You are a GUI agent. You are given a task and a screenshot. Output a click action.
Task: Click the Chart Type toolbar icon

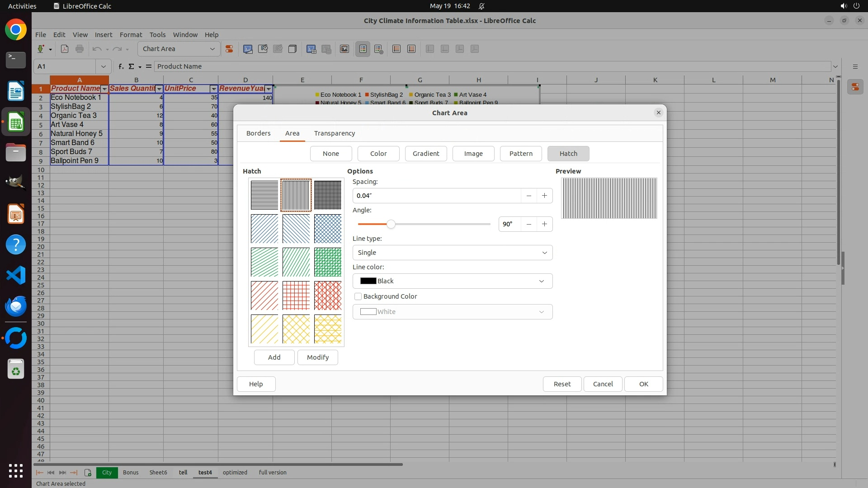coord(248,49)
